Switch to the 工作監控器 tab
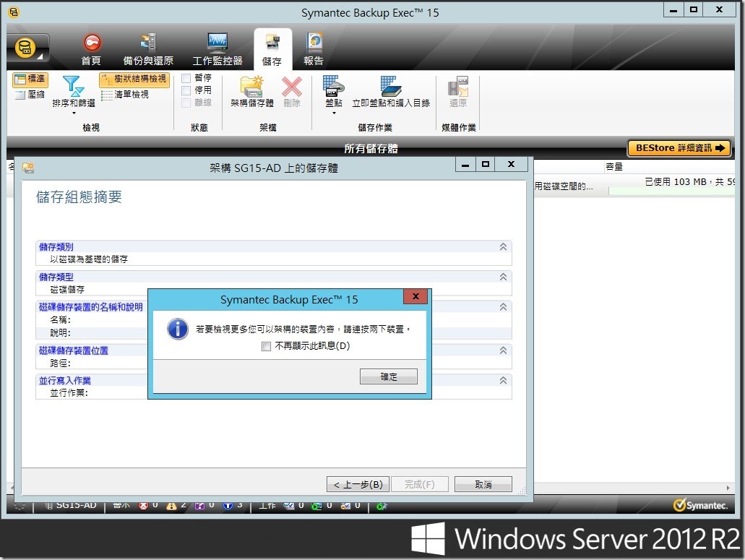Image resolution: width=745 pixels, height=560 pixels. pos(218,50)
